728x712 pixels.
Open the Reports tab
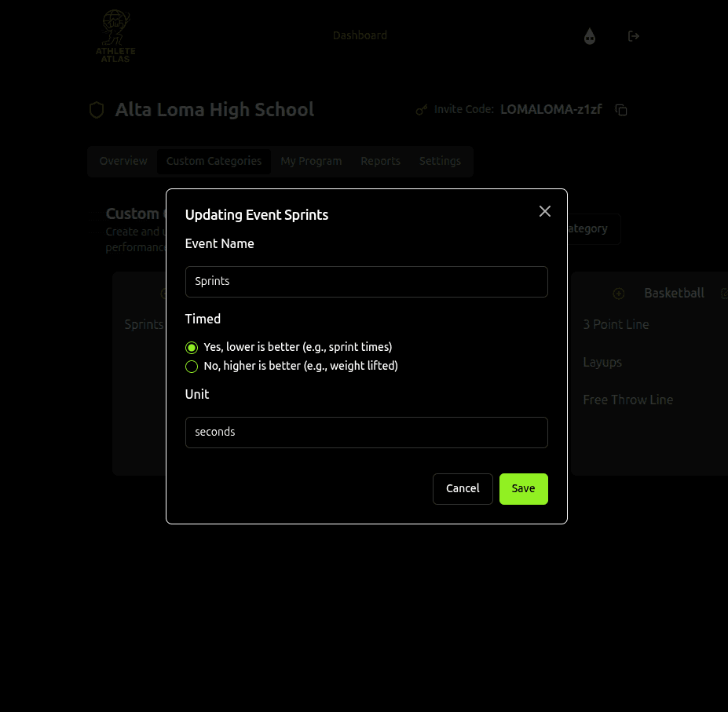point(380,161)
